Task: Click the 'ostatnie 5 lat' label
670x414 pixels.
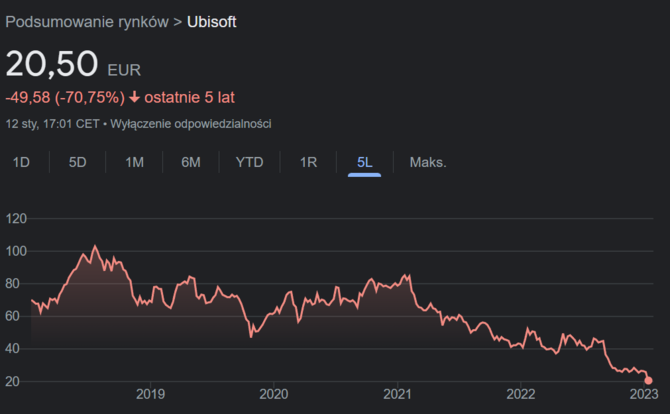Action: (189, 97)
